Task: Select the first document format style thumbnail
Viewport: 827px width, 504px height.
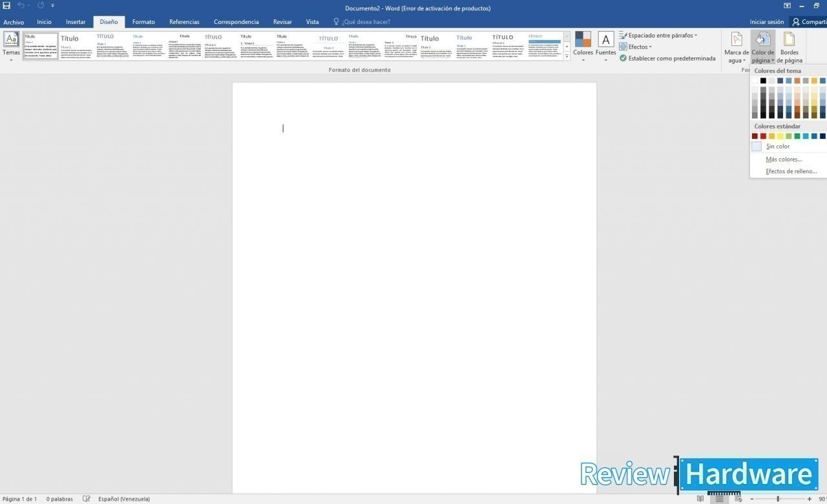Action: tap(41, 47)
